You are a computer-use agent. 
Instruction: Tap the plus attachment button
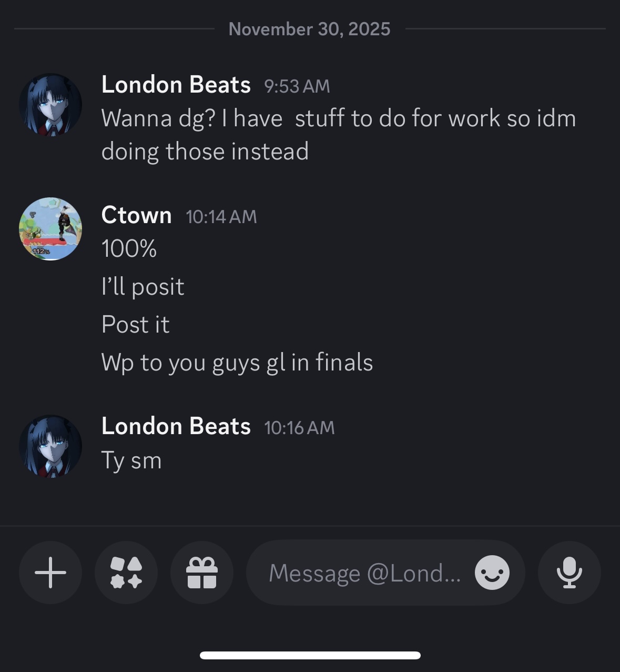(50, 573)
